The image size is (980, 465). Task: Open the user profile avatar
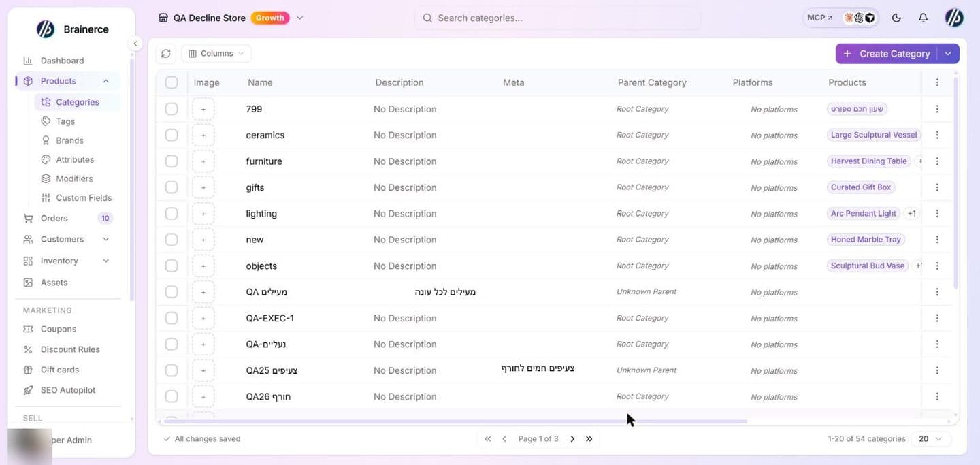click(954, 18)
